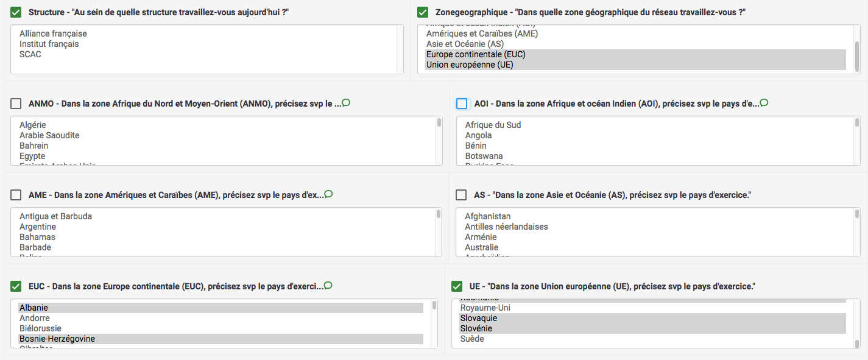The width and height of the screenshot is (868, 360).
Task: Select Royaume-Uni in the UE list
Action: point(485,308)
